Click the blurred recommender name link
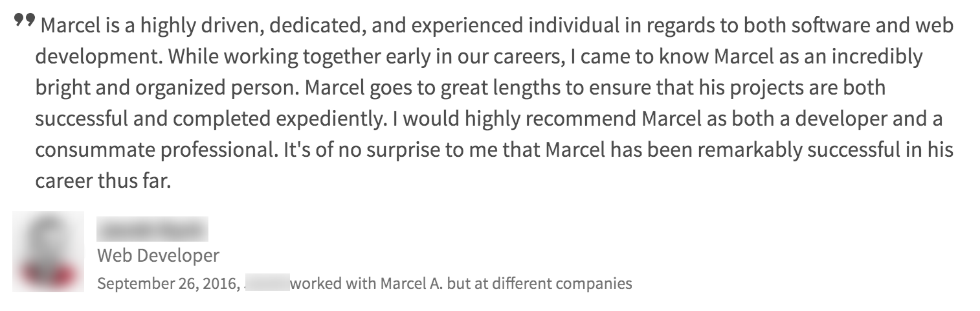The width and height of the screenshot is (980, 311). (152, 229)
